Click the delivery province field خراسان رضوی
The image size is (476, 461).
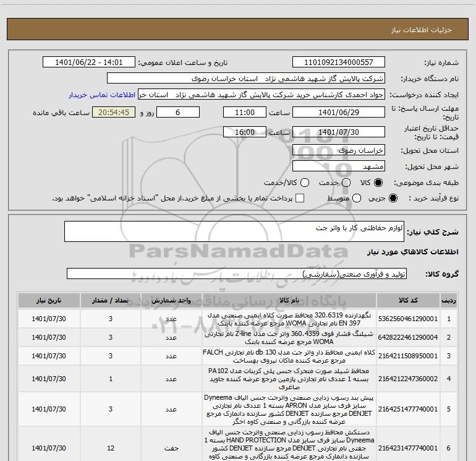[339, 150]
